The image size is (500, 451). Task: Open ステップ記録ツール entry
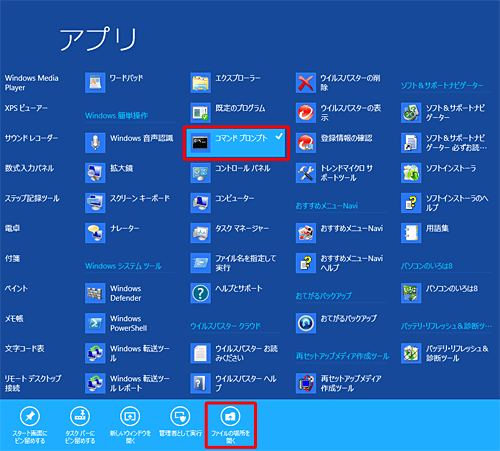(x=32, y=198)
